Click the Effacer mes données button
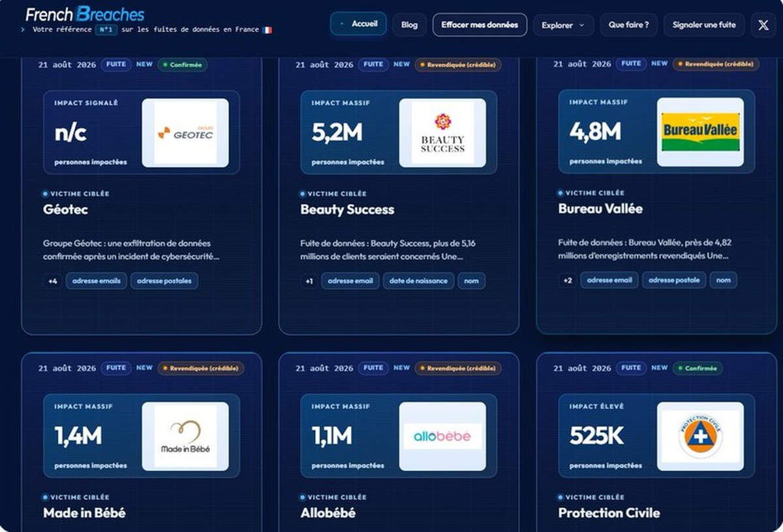Image resolution: width=783 pixels, height=532 pixels. (480, 25)
